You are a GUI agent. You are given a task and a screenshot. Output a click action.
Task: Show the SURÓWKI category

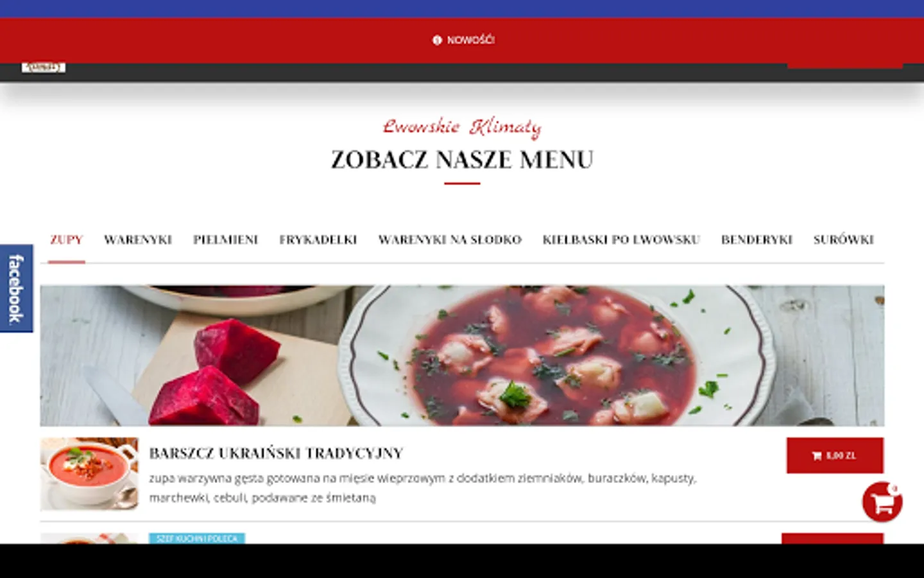pyautogui.click(x=843, y=240)
